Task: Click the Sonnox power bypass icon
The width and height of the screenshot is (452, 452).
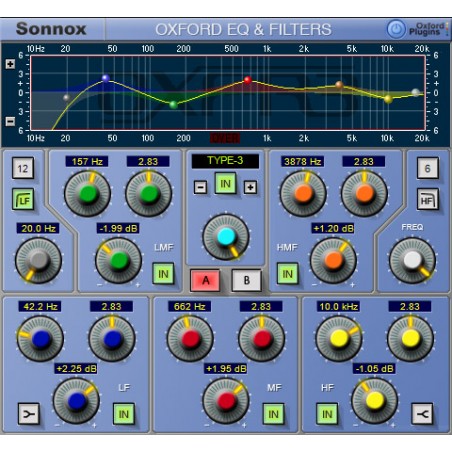Action: (396, 29)
